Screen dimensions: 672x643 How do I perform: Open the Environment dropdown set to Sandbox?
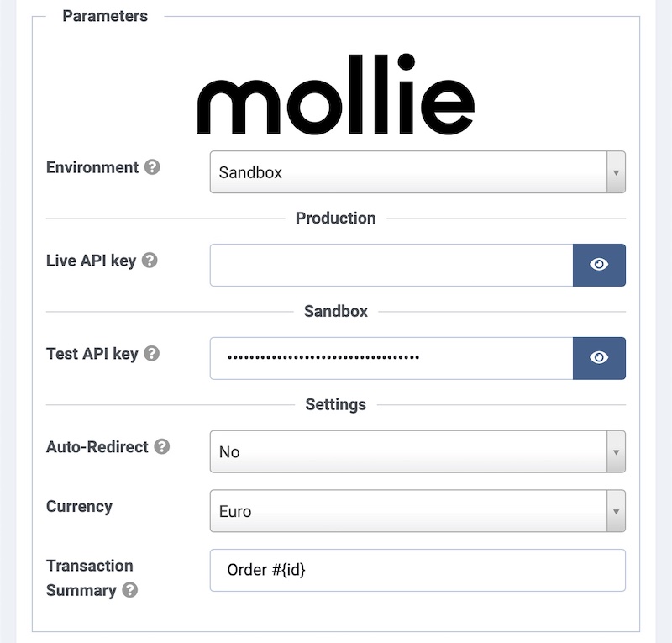point(408,172)
